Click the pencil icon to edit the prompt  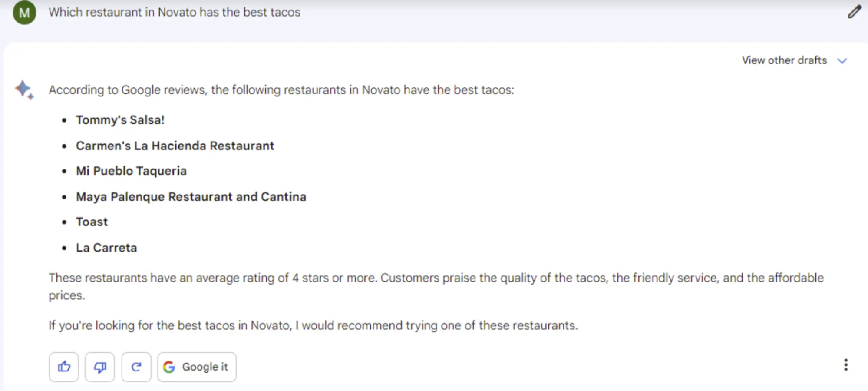[854, 12]
